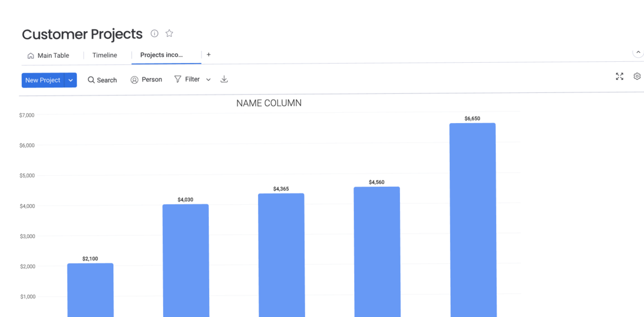Click the plus icon to add view

(x=209, y=55)
